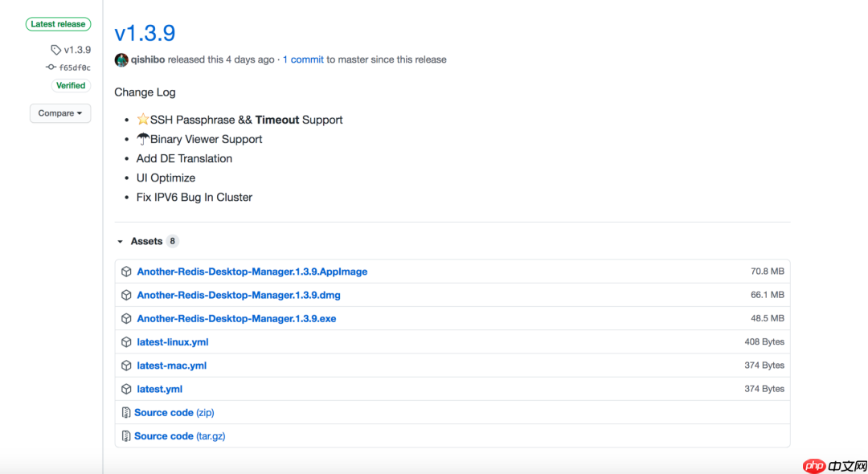Viewport: 868px width, 474px height.
Task: Open the f65df0c commit hash link
Action: (75, 67)
